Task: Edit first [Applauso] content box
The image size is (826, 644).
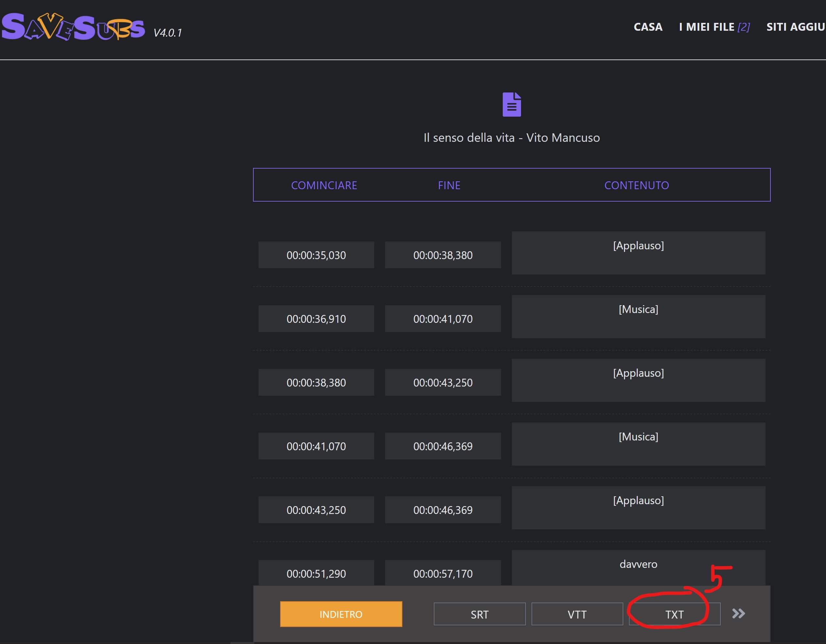Action: coord(638,253)
